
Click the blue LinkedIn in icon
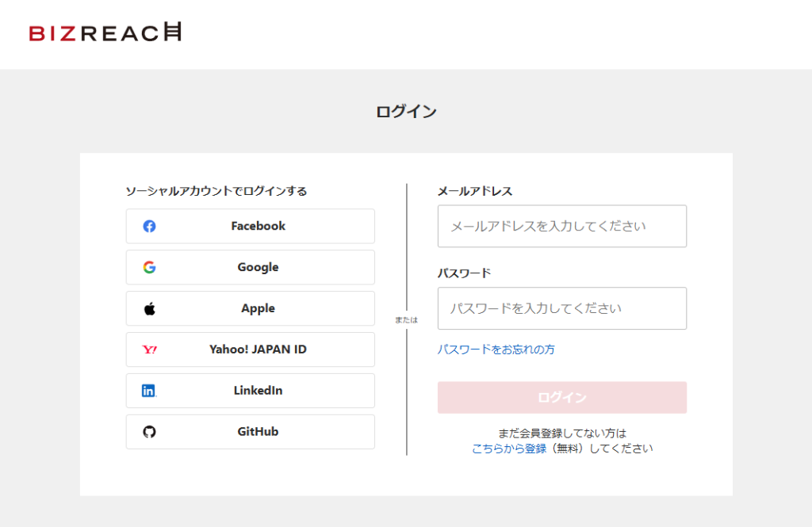148,391
